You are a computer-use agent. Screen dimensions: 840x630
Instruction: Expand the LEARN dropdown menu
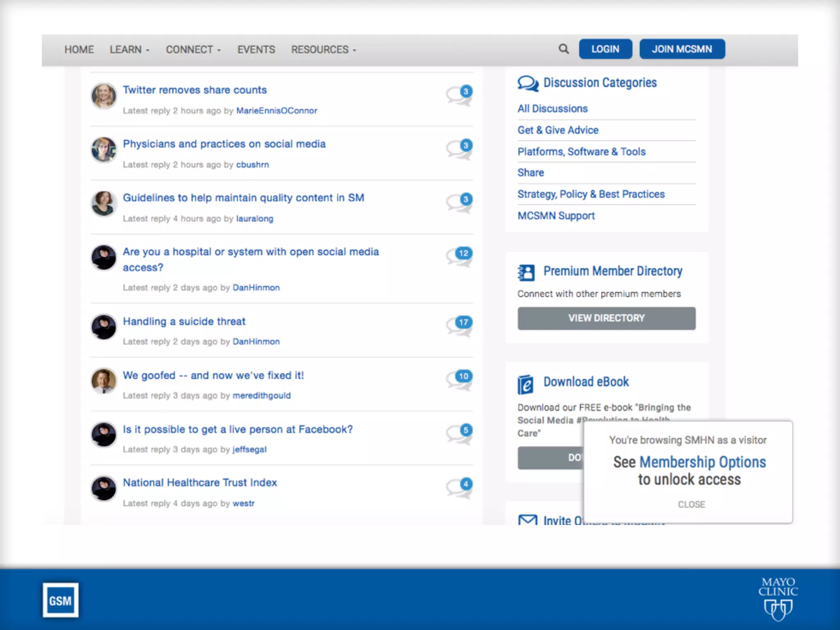point(129,50)
